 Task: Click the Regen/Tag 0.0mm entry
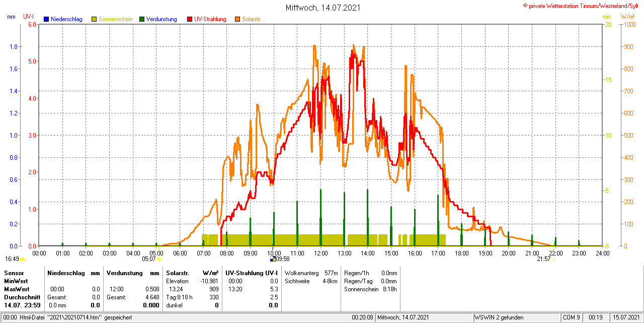[x=370, y=281]
